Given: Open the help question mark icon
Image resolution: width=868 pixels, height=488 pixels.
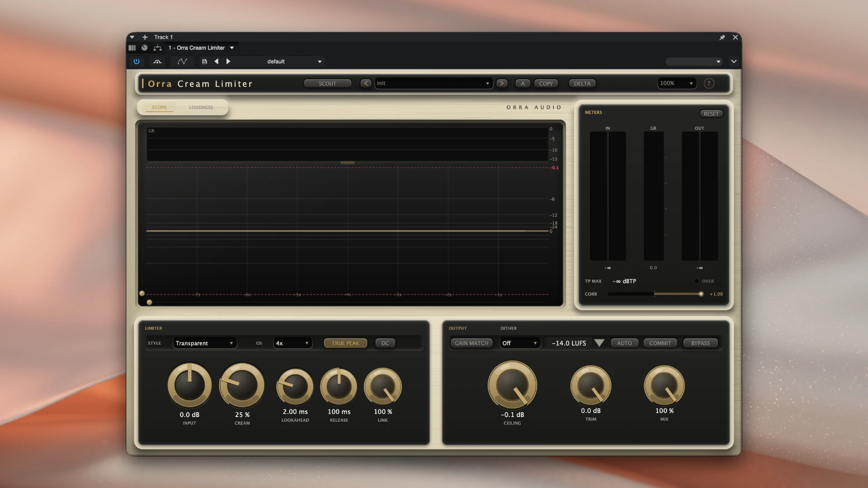Looking at the screenshot, I should pos(709,84).
